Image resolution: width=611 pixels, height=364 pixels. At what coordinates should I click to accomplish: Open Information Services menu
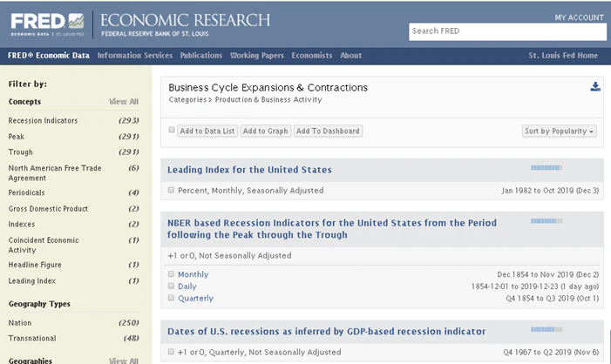click(135, 55)
